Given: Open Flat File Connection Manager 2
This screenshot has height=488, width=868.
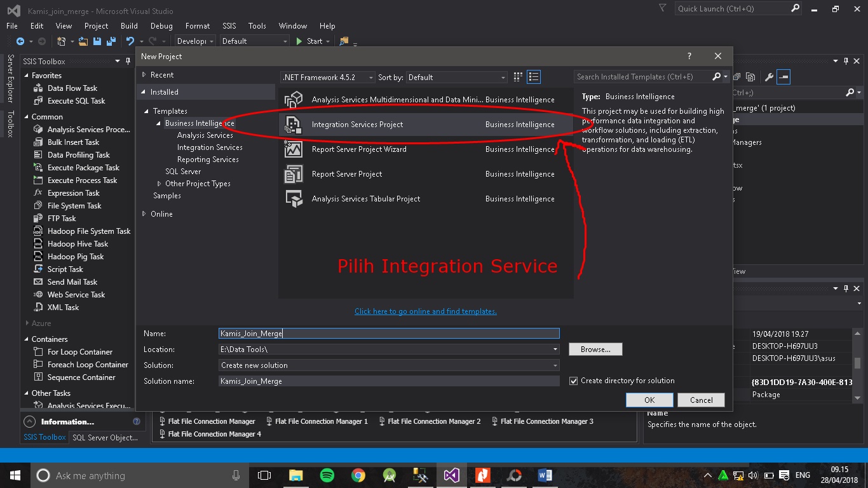Looking at the screenshot, I should 430,421.
